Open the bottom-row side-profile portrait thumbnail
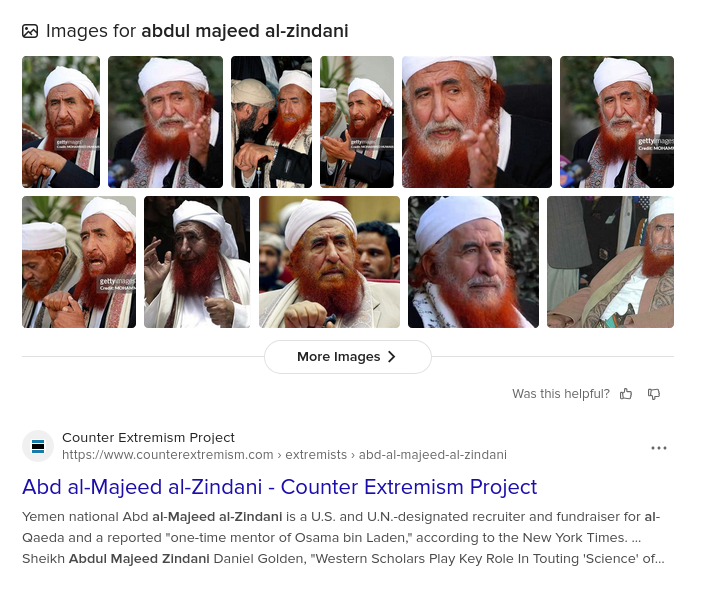Image resolution: width=728 pixels, height=600 pixels. click(x=474, y=262)
